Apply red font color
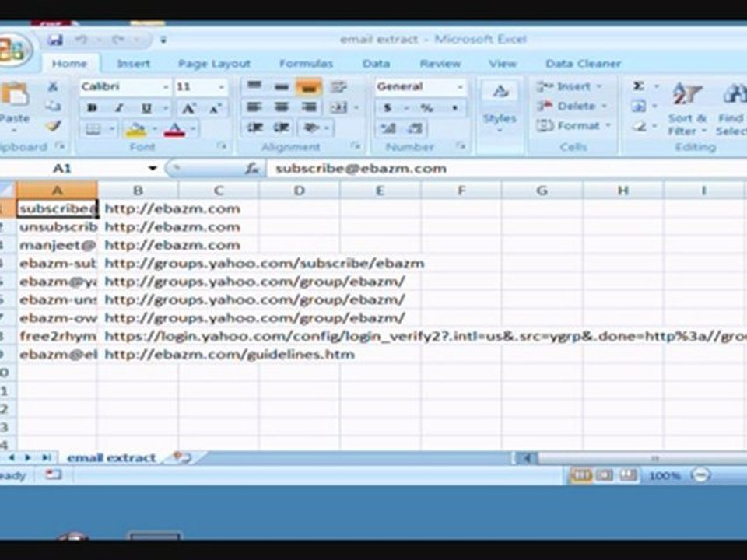This screenshot has width=747, height=560. pos(174,129)
